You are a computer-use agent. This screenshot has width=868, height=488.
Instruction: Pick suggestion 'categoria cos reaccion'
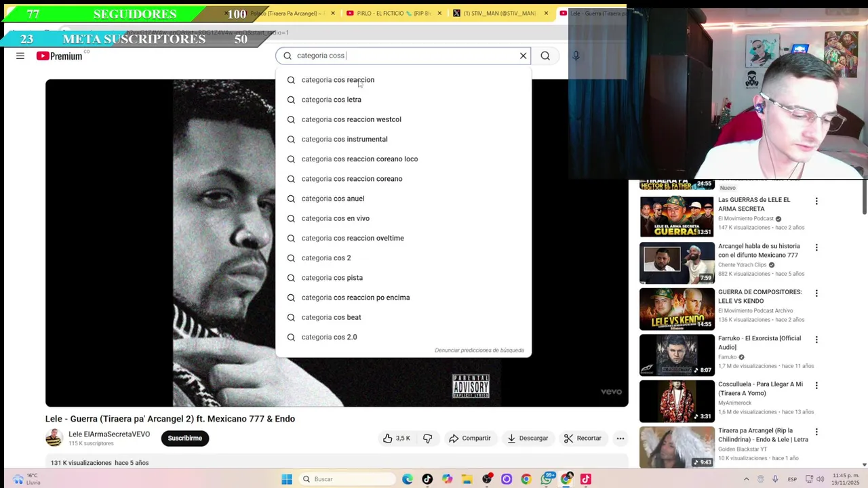[x=403, y=80]
